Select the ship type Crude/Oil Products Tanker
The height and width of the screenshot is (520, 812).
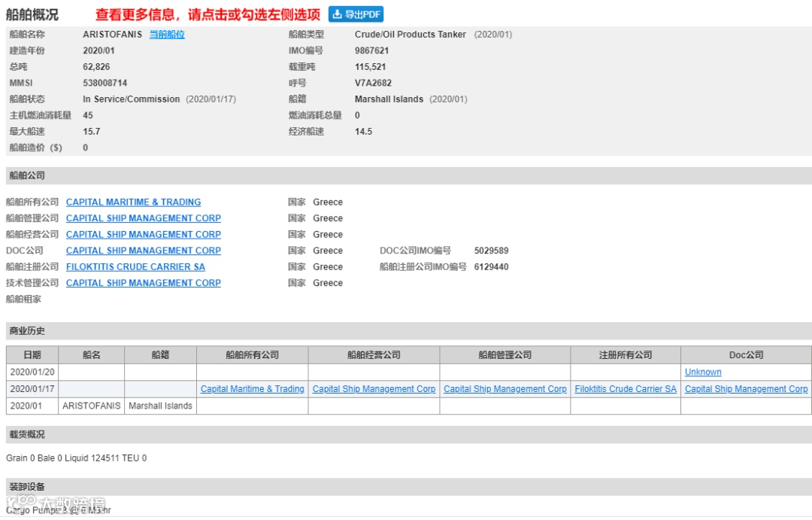pyautogui.click(x=411, y=34)
